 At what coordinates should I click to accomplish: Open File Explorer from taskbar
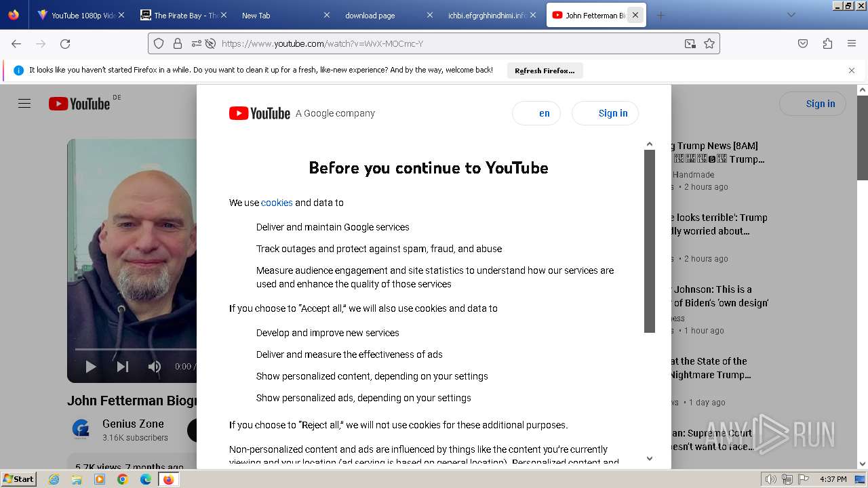(77, 479)
